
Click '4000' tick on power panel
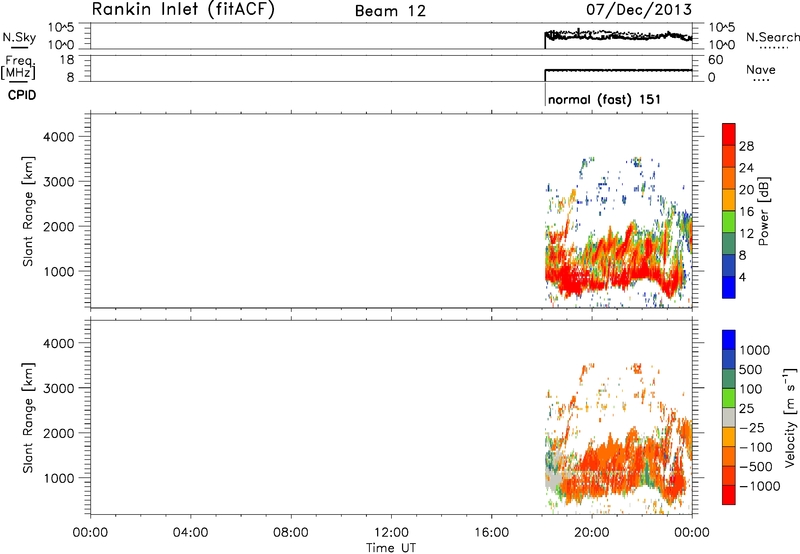click(x=59, y=137)
